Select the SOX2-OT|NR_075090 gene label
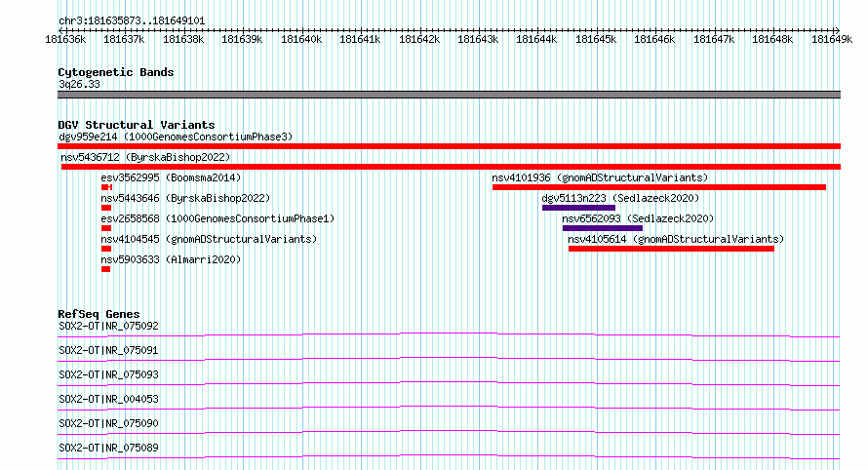Screen dimensions: 868x470 108,423
